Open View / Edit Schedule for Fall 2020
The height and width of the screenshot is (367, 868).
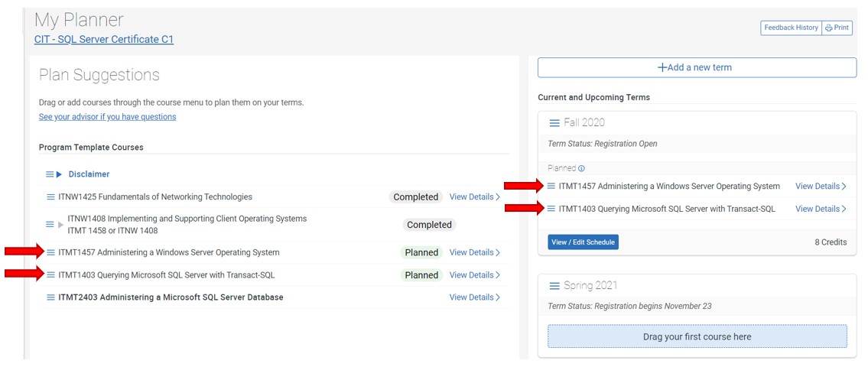583,242
